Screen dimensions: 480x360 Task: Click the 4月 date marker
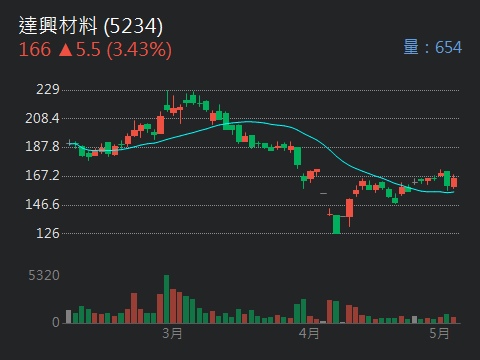[x=309, y=333]
